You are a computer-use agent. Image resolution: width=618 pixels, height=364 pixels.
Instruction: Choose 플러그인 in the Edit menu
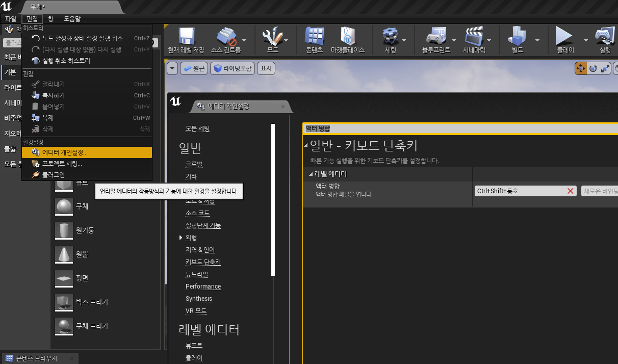(87, 175)
